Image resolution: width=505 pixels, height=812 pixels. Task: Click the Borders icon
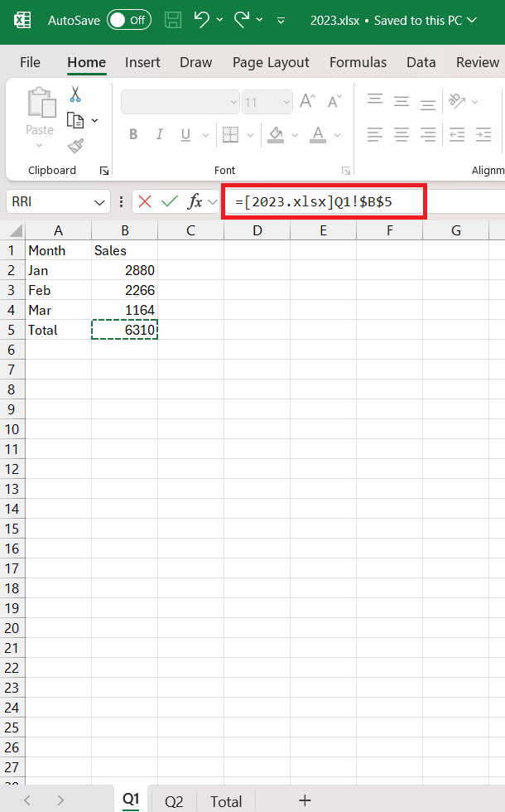pyautogui.click(x=231, y=134)
